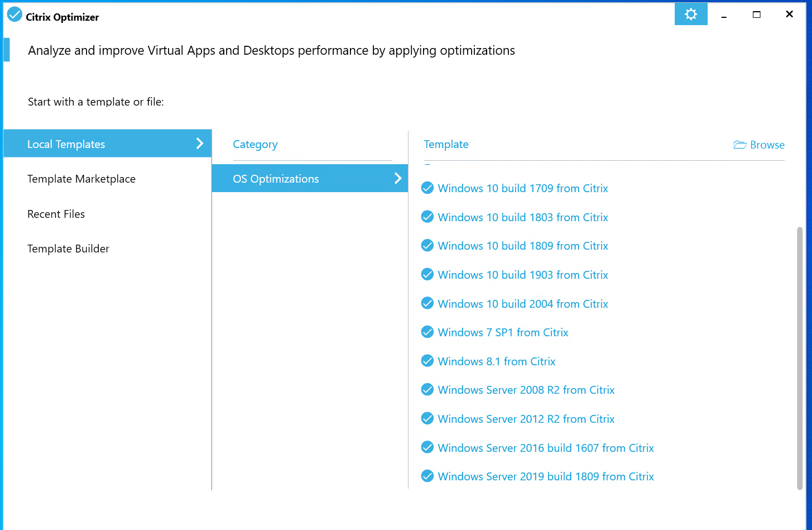Viewport: 812px width, 530px height.
Task: Pick Windows Server 2016 build 1607 from Citrix
Action: click(546, 448)
